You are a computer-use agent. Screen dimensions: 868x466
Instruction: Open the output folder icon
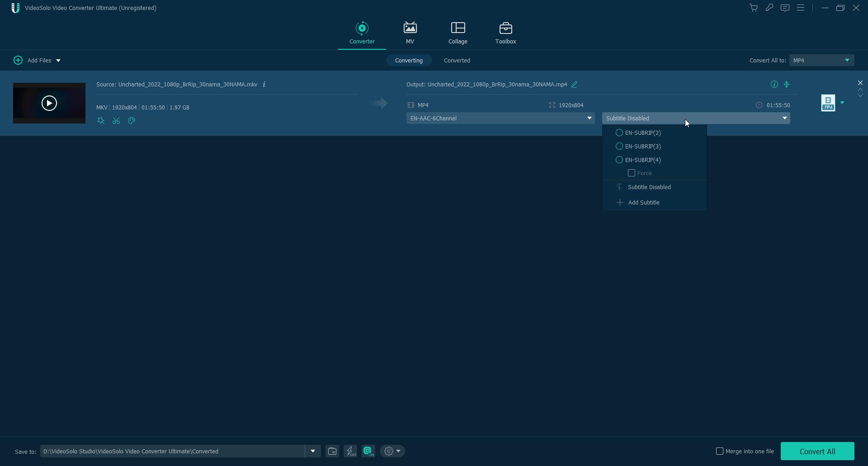click(x=332, y=451)
